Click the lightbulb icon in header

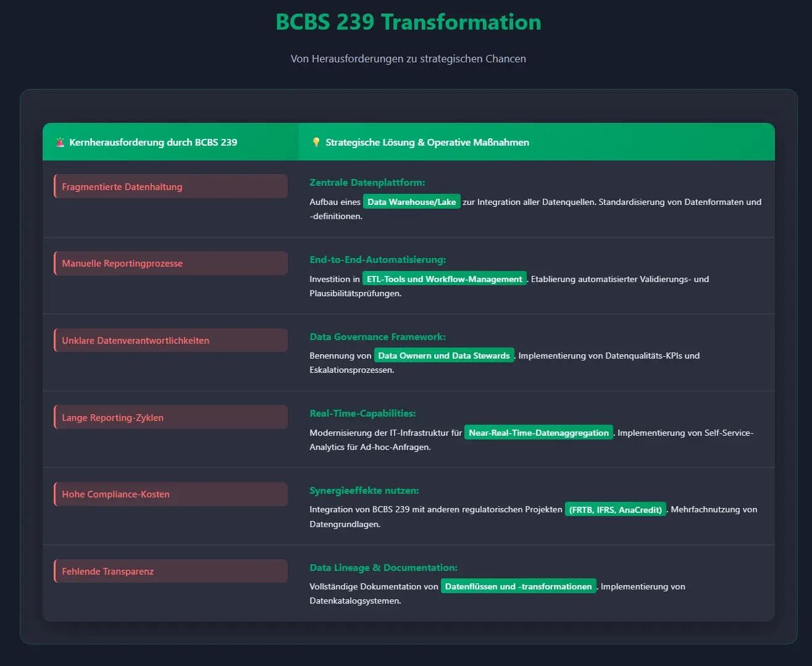[316, 143]
